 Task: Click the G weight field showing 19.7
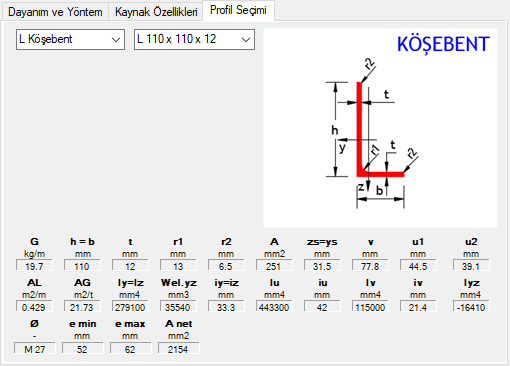tap(34, 266)
